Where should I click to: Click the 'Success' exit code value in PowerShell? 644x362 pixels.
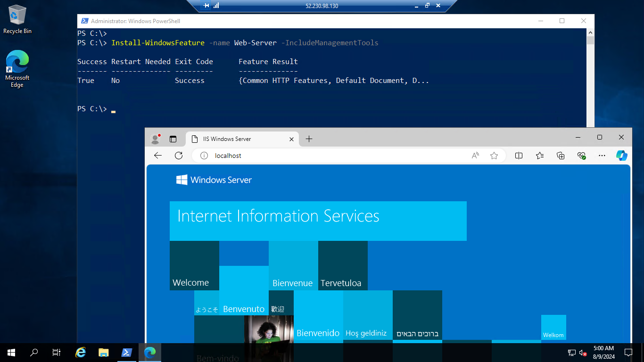[190, 81]
